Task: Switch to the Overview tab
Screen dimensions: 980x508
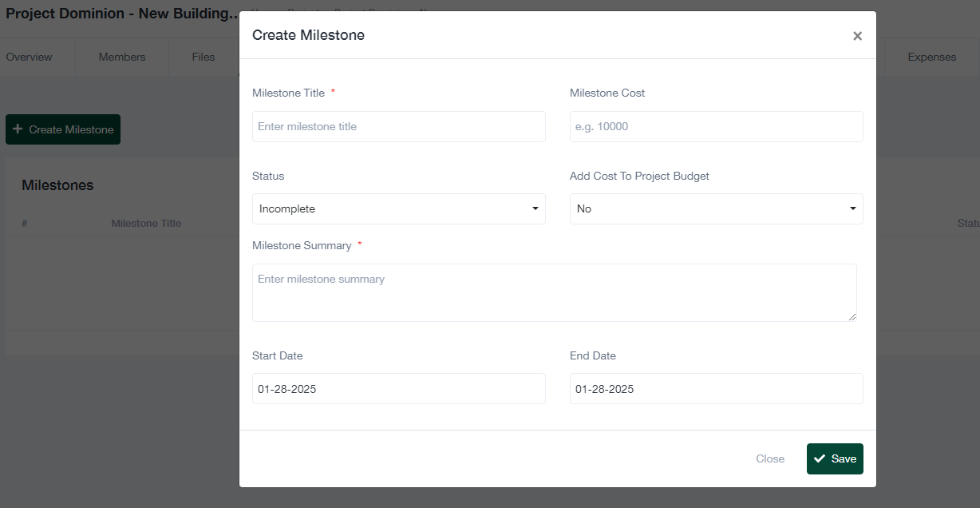Action: click(x=29, y=57)
